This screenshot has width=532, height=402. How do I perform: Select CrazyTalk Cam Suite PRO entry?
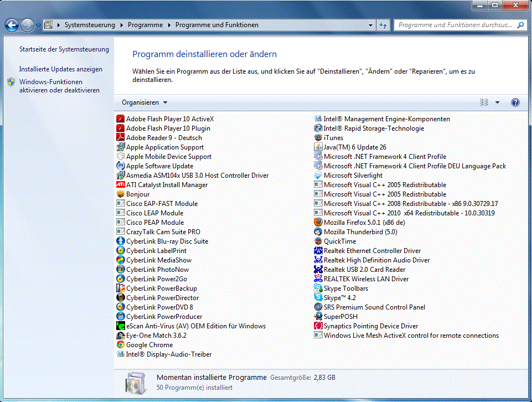[158, 231]
